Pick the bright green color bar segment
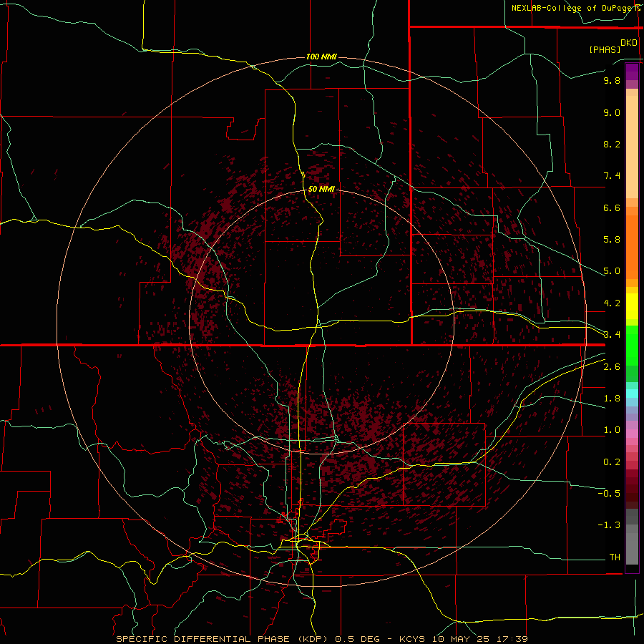The image size is (644, 644). tap(632, 346)
